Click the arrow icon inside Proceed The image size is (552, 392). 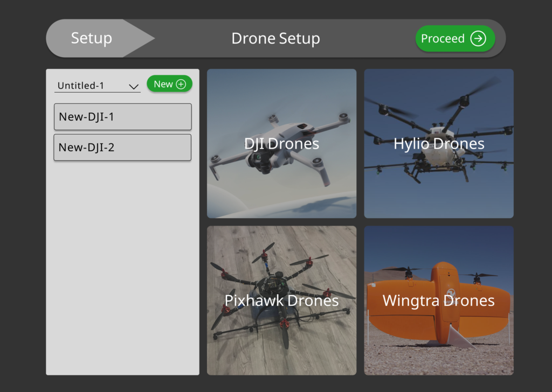coord(478,38)
